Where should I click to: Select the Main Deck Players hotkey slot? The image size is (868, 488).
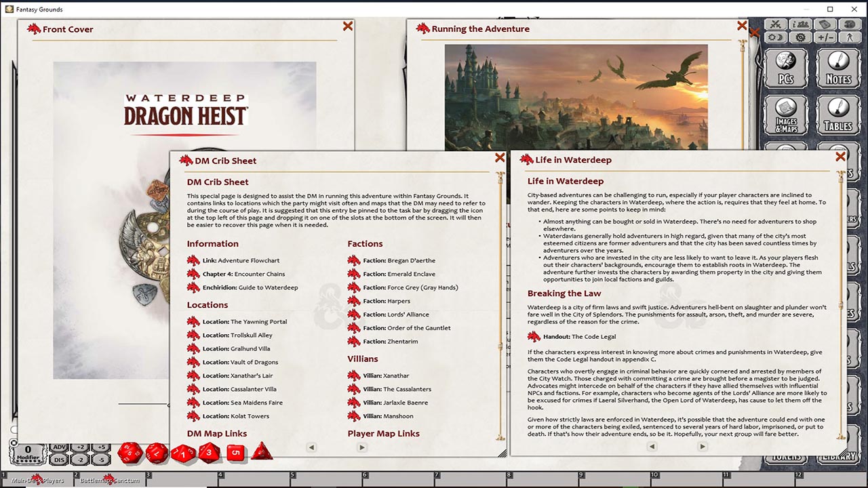pyautogui.click(x=37, y=481)
